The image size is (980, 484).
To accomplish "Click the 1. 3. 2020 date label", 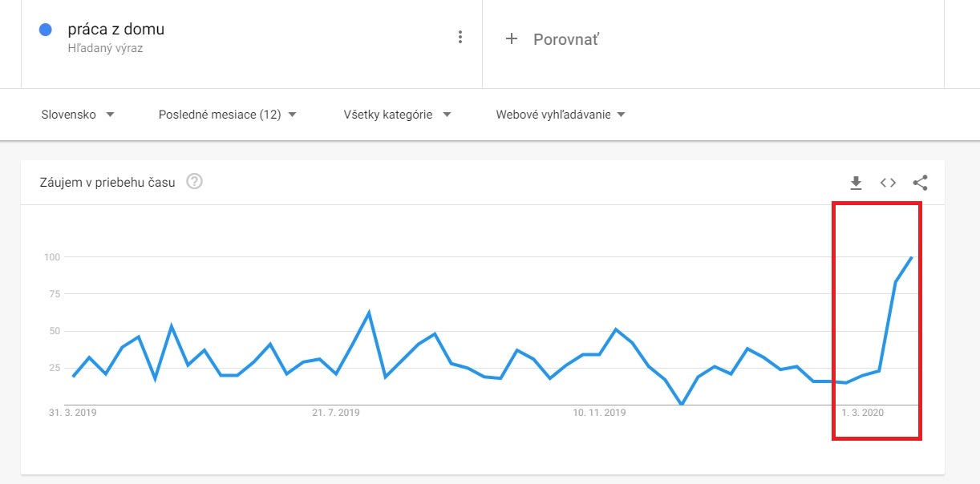I will 862,413.
